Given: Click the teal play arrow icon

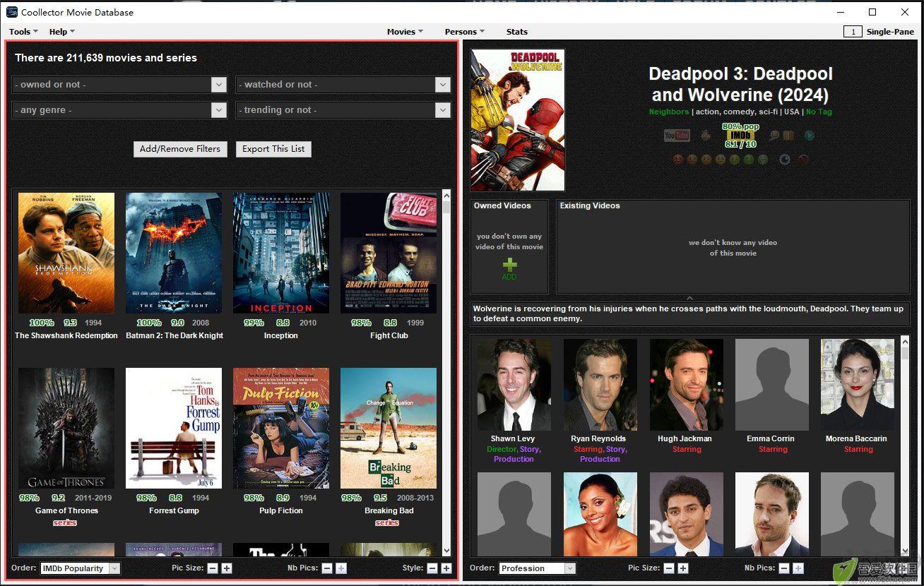Looking at the screenshot, I should pyautogui.click(x=810, y=136).
